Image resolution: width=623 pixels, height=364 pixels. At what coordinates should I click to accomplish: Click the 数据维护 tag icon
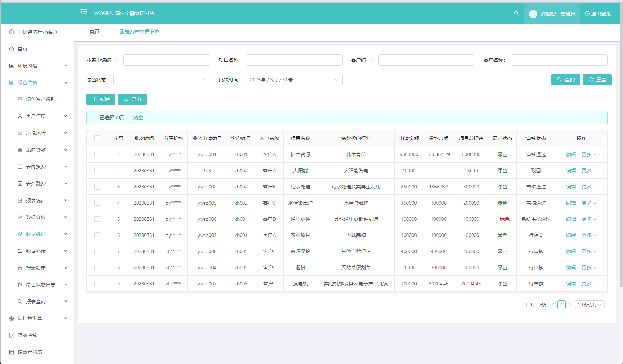(x=20, y=234)
